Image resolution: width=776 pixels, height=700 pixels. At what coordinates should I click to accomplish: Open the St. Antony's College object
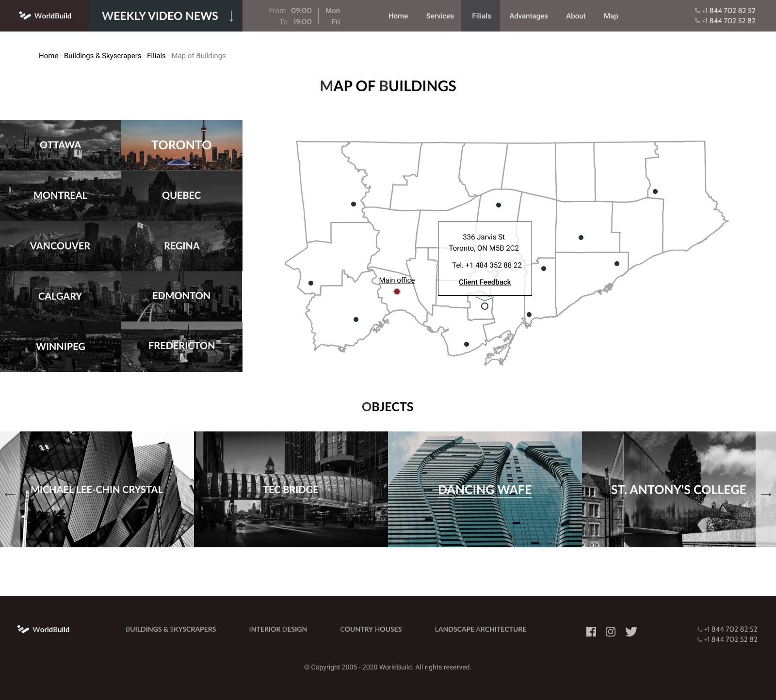(669, 489)
